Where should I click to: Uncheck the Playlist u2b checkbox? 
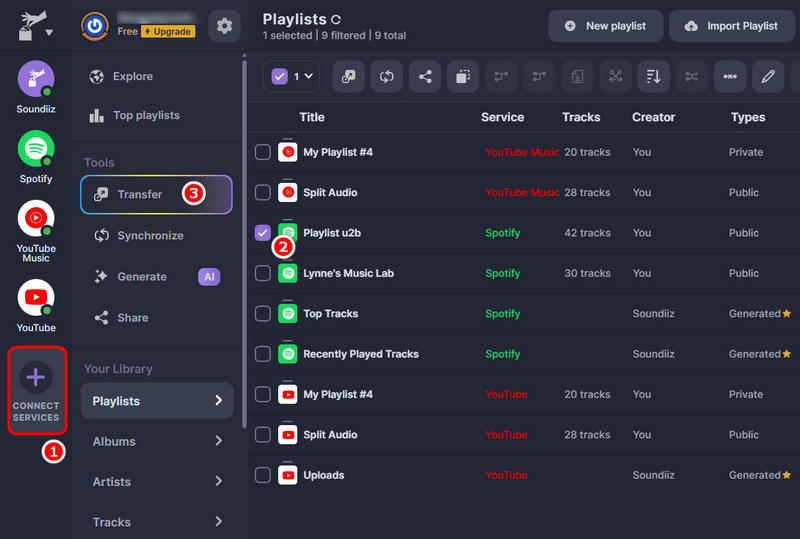[x=263, y=233]
